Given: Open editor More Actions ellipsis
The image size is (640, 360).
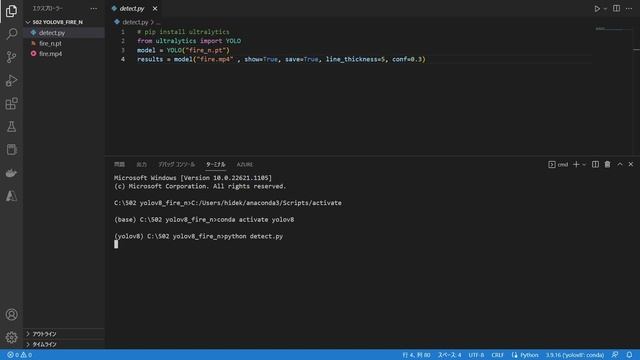Looking at the screenshot, I should point(629,9).
